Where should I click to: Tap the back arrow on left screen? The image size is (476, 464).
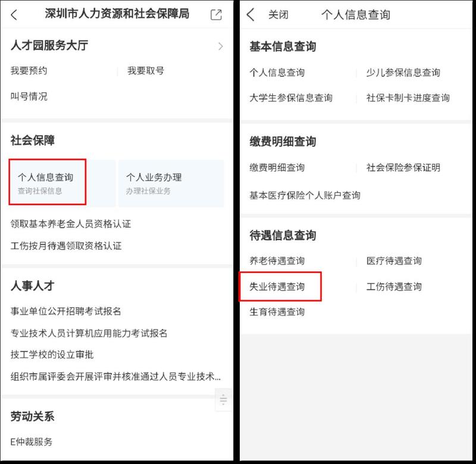[x=14, y=14]
